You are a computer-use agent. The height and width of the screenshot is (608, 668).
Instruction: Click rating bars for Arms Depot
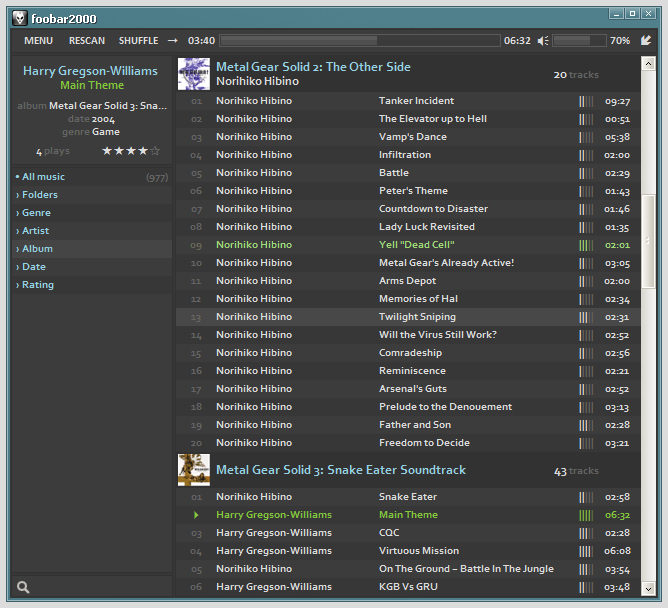[x=586, y=281]
